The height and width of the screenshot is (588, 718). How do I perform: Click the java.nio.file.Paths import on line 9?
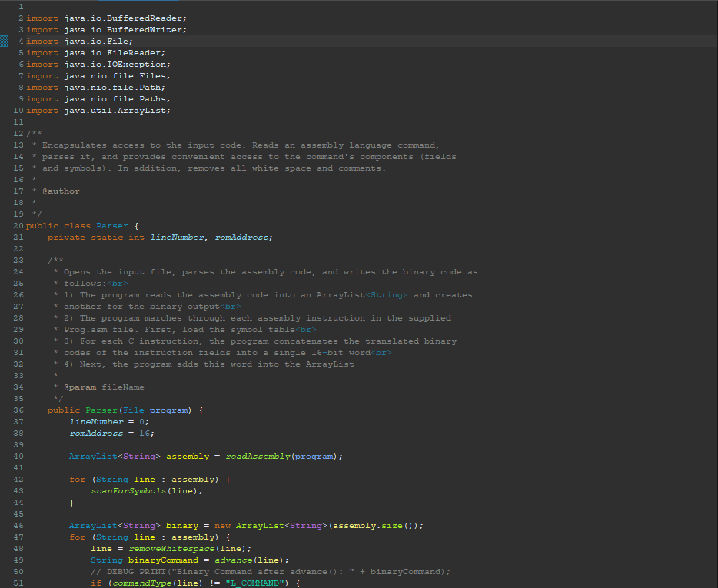tap(98, 99)
